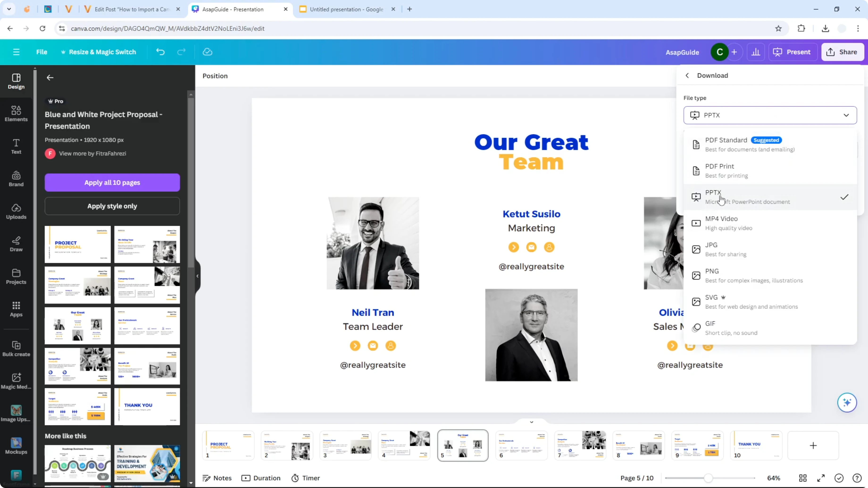
Task: Add a collaborator with the plus icon
Action: coord(734,52)
